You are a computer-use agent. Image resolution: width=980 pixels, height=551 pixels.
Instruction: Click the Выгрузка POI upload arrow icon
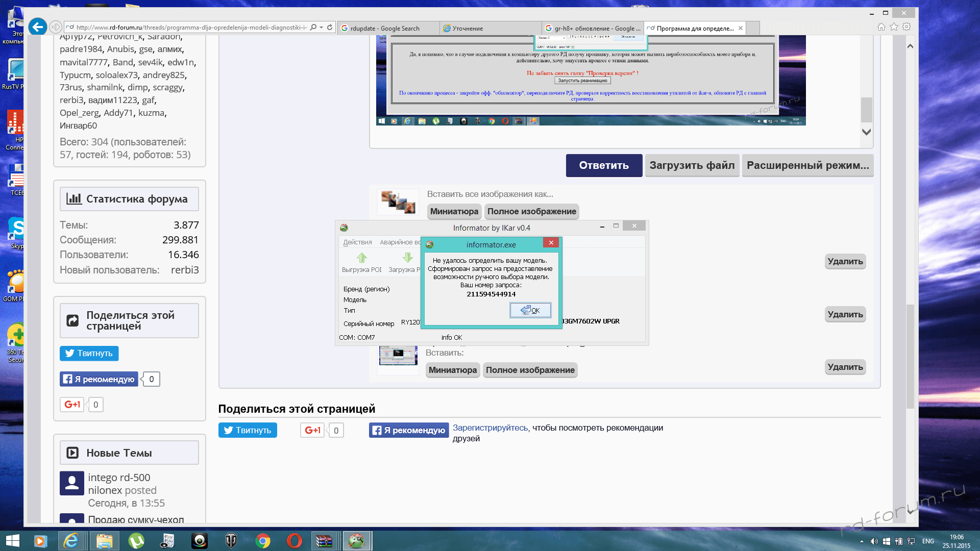pos(361,258)
